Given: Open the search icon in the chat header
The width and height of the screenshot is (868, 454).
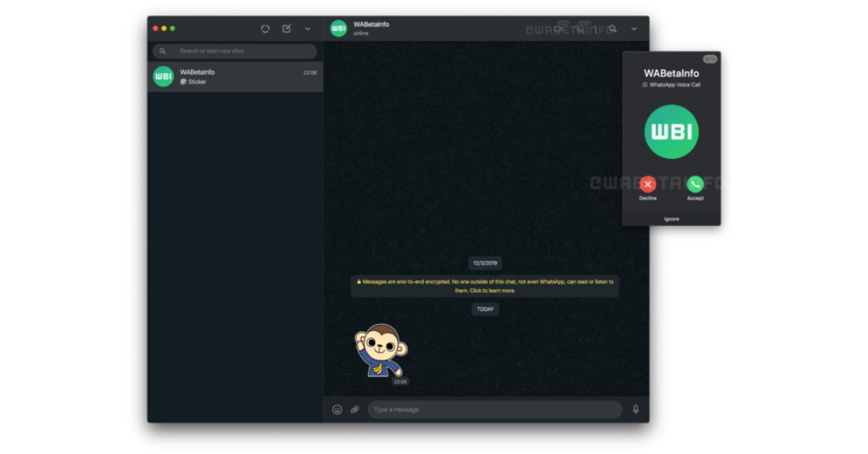Looking at the screenshot, I should (612, 29).
